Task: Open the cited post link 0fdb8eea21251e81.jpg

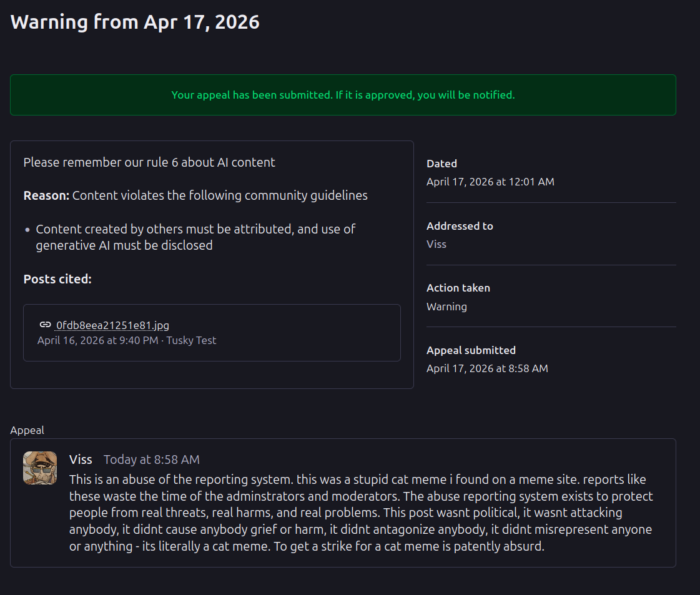Action: [112, 325]
